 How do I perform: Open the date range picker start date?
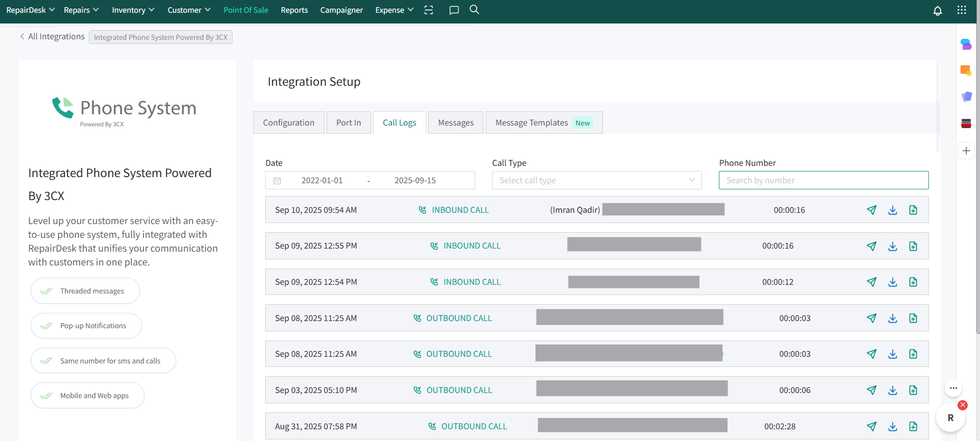pyautogui.click(x=322, y=180)
